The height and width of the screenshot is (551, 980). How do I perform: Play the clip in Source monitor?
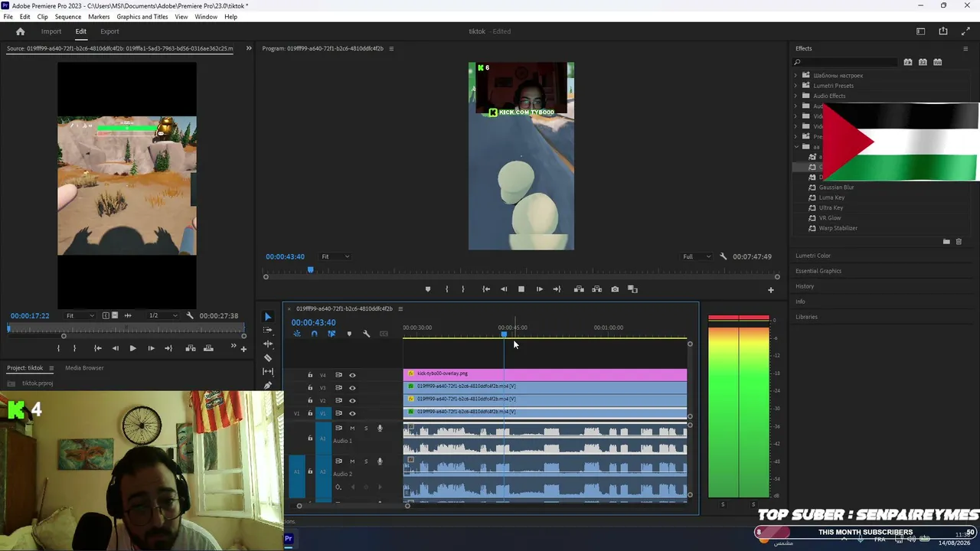click(132, 348)
